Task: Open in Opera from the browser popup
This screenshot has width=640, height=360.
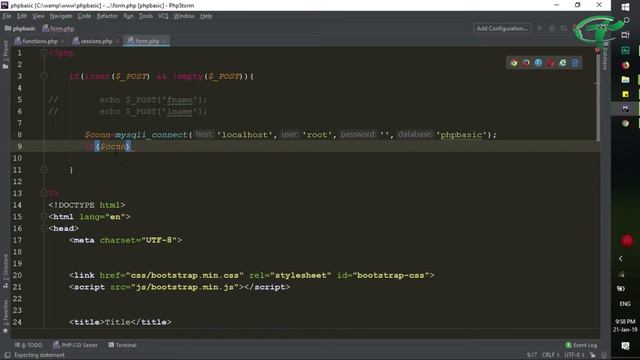Action: click(551, 63)
